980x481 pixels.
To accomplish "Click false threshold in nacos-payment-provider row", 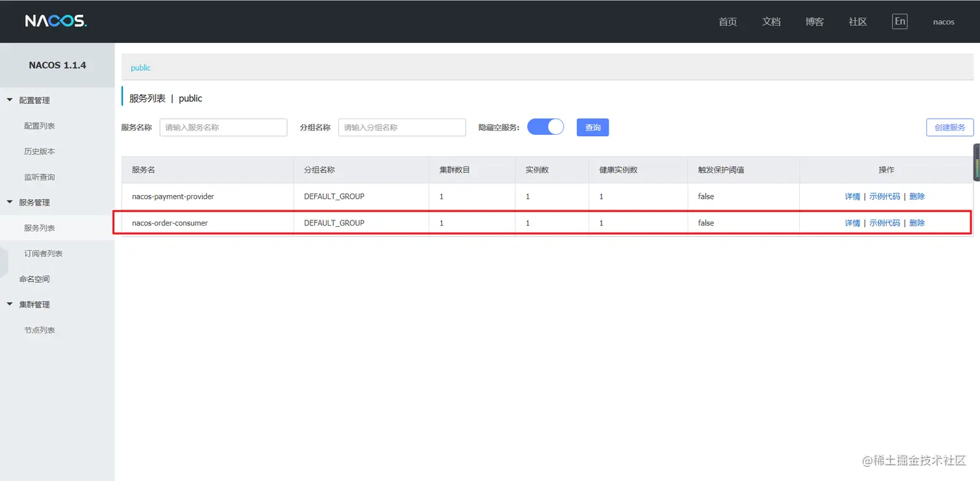I will 706,196.
